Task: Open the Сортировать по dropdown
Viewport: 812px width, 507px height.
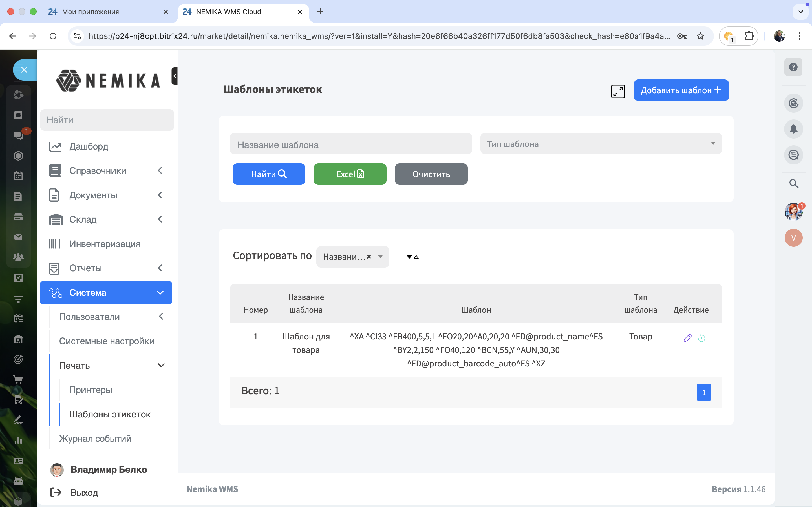Action: (x=381, y=257)
